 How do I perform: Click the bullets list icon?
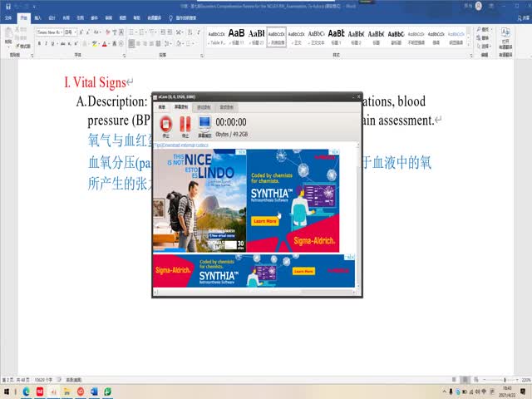click(x=131, y=32)
